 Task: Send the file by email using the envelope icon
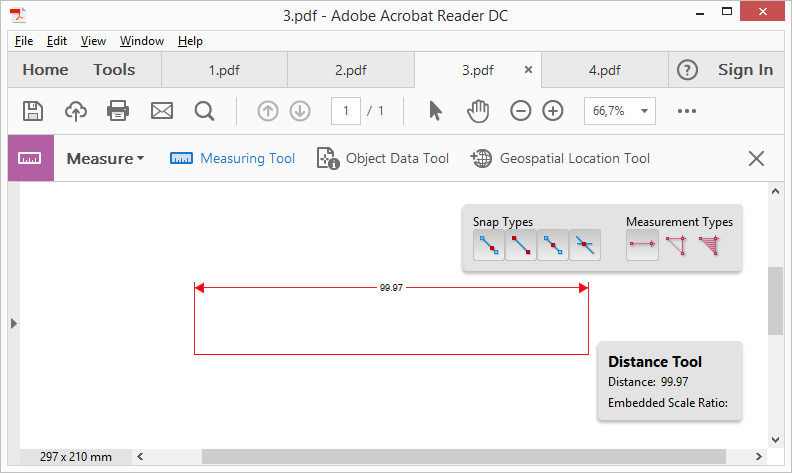[x=162, y=111]
